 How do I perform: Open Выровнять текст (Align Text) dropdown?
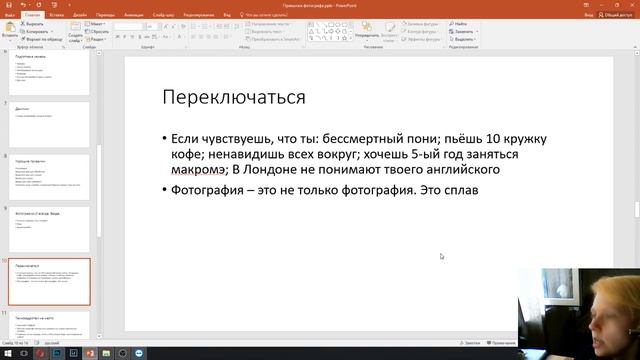(265, 31)
